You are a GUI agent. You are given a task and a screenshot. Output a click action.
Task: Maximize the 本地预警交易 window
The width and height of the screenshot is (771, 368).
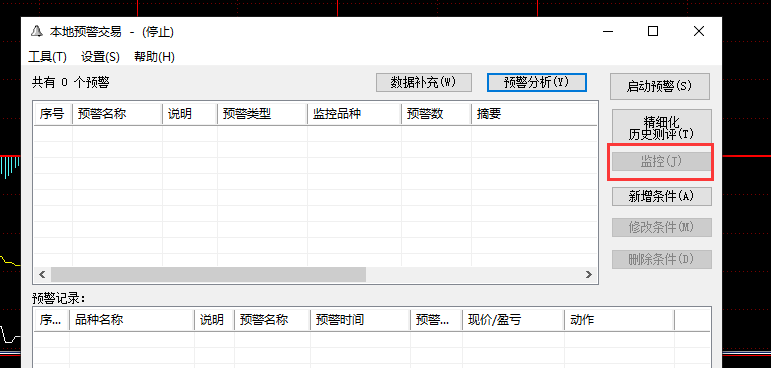pos(653,31)
